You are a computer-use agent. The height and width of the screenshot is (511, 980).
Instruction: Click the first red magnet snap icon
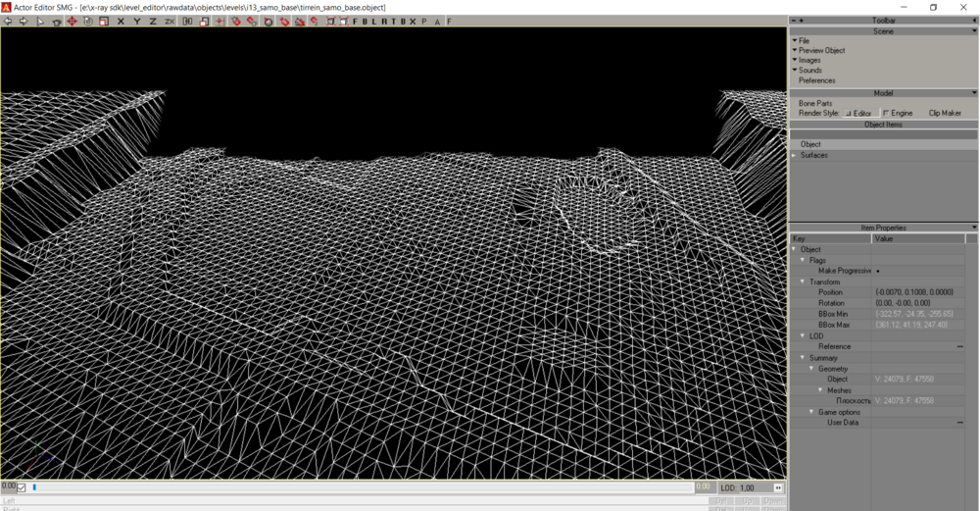pos(235,22)
